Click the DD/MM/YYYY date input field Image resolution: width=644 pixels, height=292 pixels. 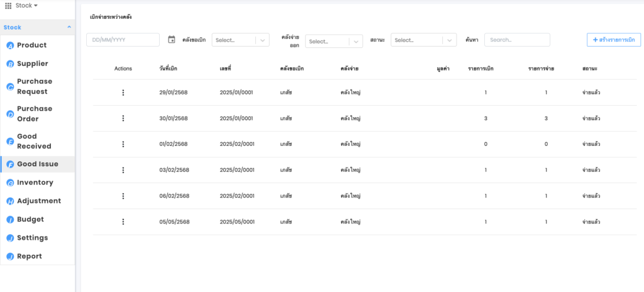click(x=123, y=40)
